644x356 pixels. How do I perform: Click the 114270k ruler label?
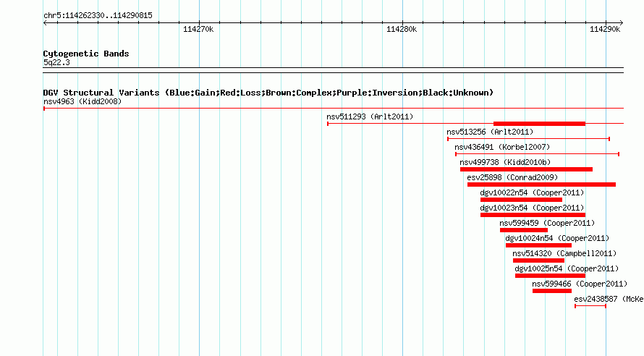[198, 29]
